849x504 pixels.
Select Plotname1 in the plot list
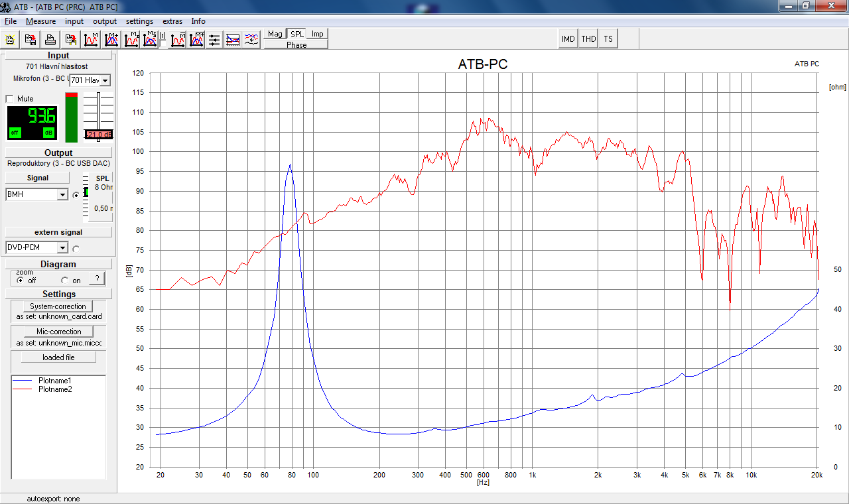[x=54, y=381]
